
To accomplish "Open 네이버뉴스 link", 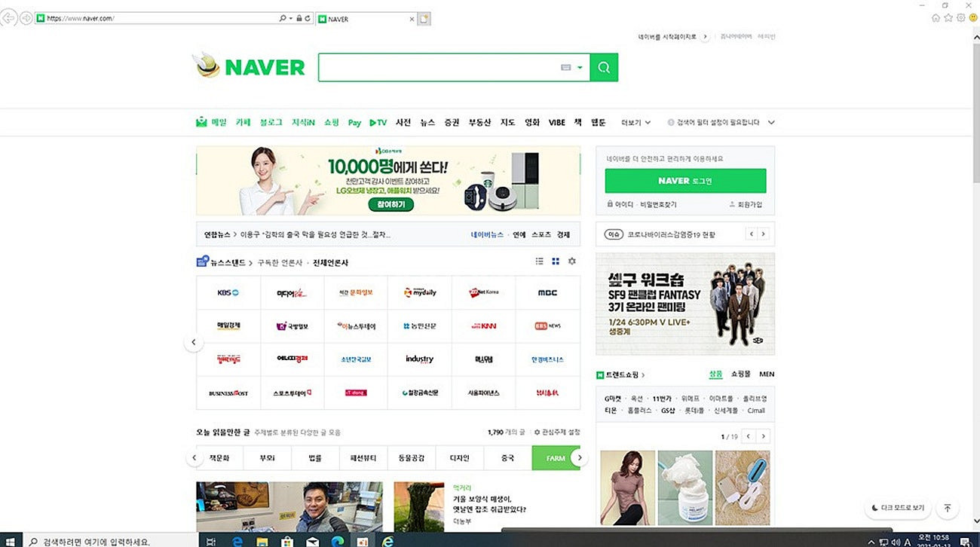I will [487, 234].
